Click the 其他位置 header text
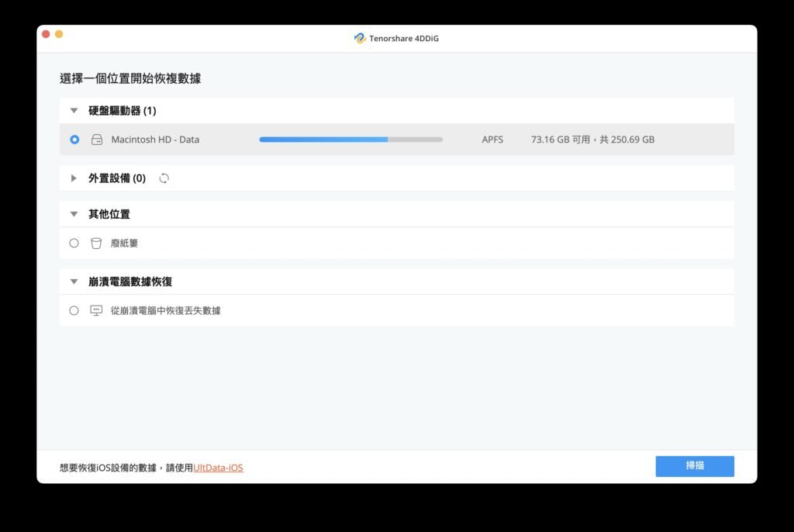 [109, 214]
